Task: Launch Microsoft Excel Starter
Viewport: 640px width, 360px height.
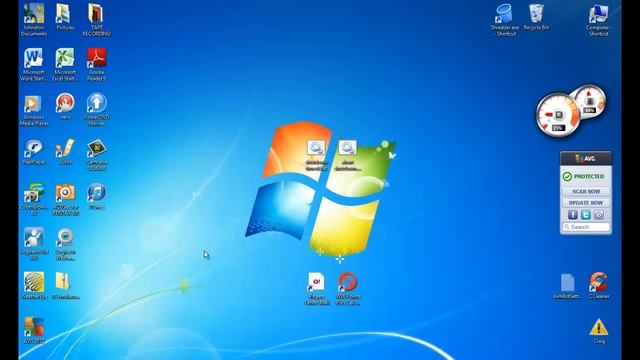Action: [65, 64]
